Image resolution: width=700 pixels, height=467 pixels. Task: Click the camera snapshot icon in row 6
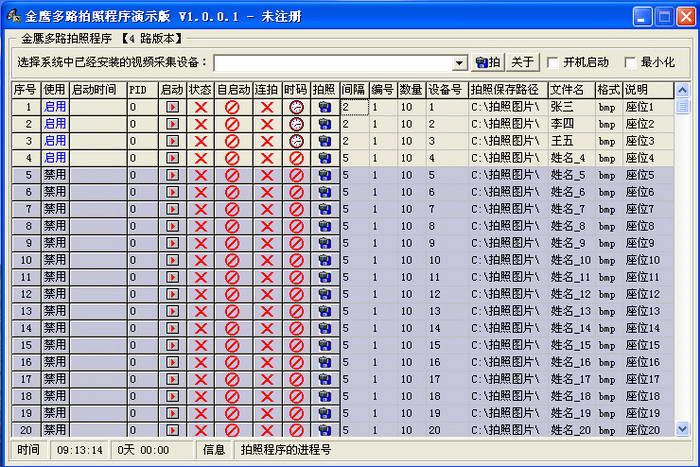pos(325,192)
